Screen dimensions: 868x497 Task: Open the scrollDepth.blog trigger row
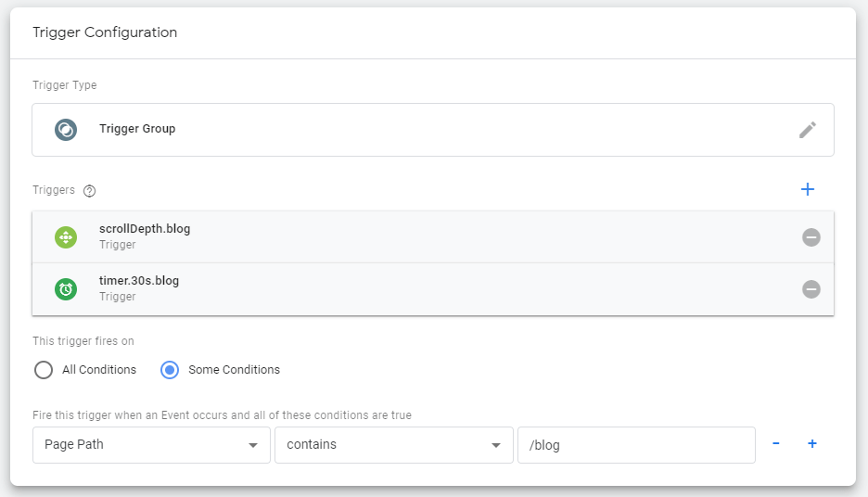(x=433, y=236)
